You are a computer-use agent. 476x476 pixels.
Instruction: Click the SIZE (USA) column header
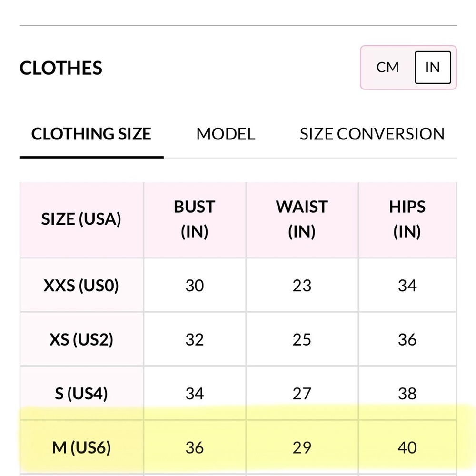click(x=81, y=219)
